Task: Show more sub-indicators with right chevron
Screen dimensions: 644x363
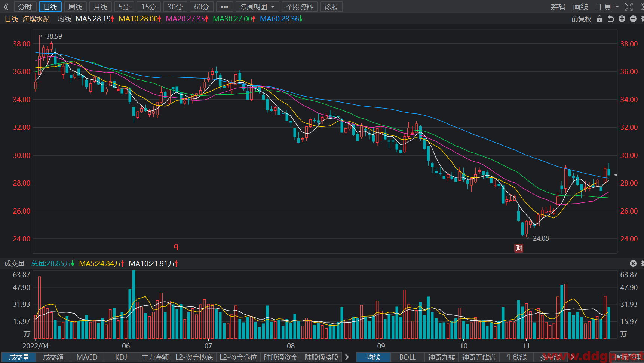Action: point(347,357)
